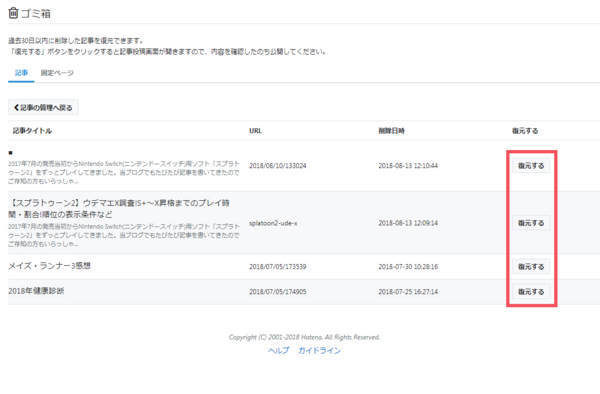Click URL cell 2018/07/05/173539
Viewport: 600px width, 394px height.
click(x=278, y=267)
